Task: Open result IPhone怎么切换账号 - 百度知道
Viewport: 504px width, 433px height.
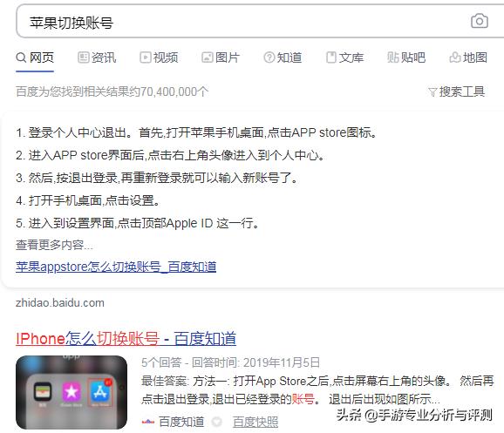Action: (126, 339)
